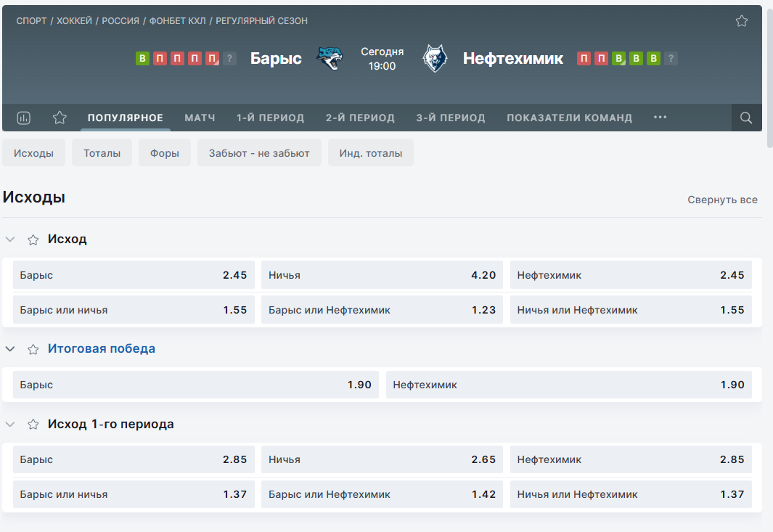Viewport: 773px width, 532px height.
Task: Toggle favorite star next to Исход 1-го периода
Action: (x=33, y=425)
